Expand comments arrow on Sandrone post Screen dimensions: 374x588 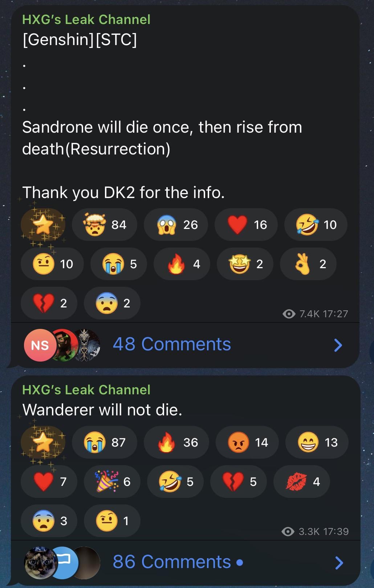338,345
